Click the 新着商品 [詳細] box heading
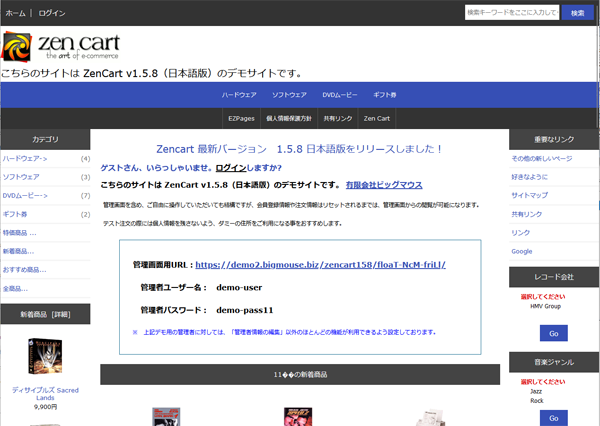600x426 pixels. [45, 314]
